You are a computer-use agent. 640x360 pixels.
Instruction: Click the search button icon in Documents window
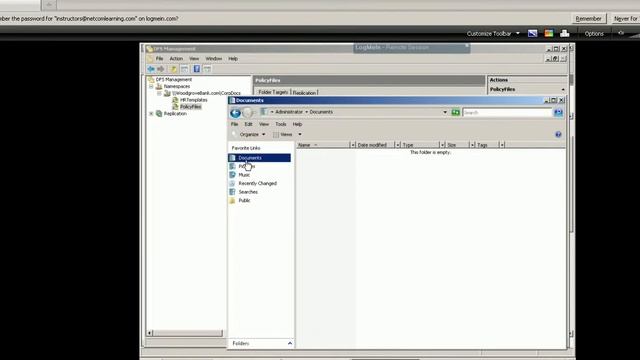pos(558,112)
